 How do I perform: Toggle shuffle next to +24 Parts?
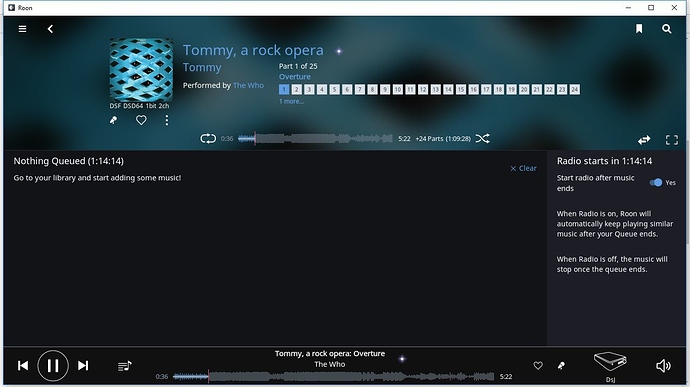pyautogui.click(x=482, y=139)
